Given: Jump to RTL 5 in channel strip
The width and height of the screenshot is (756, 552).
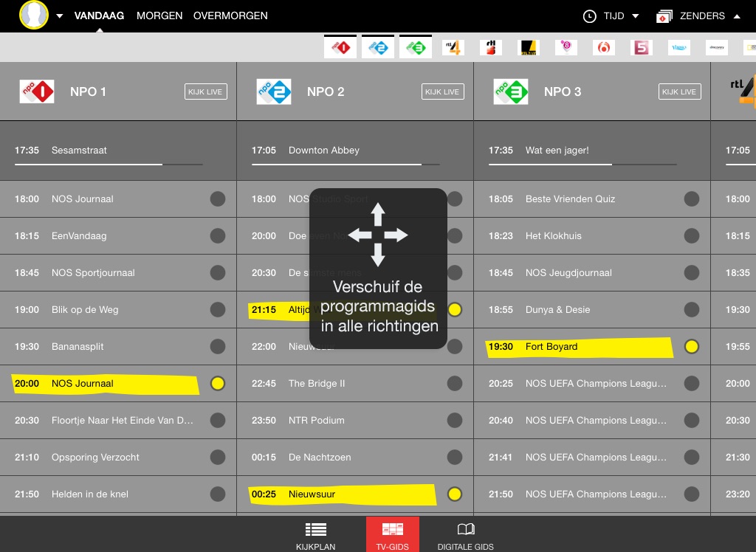Looking at the screenshot, I should click(491, 47).
